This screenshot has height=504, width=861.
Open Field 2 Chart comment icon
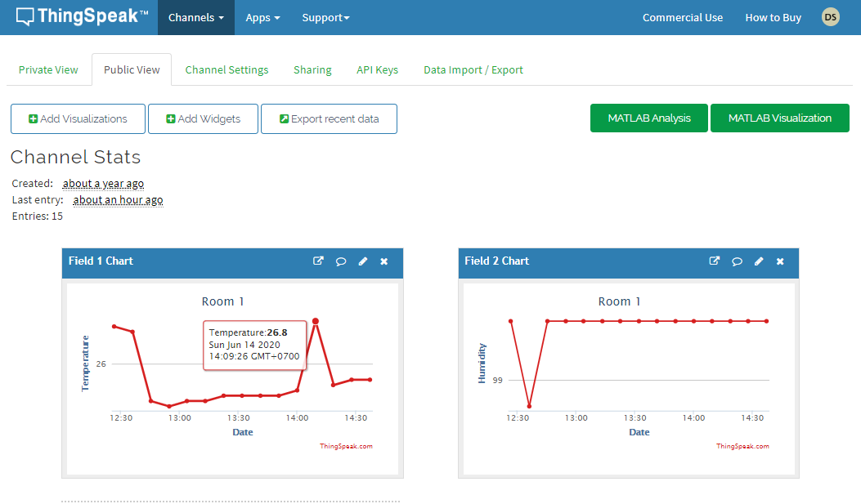point(738,261)
